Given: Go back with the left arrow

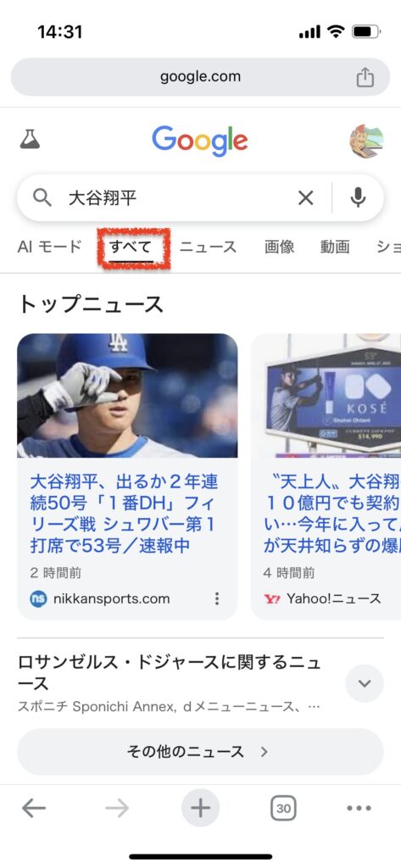Looking at the screenshot, I should pyautogui.click(x=33, y=809).
